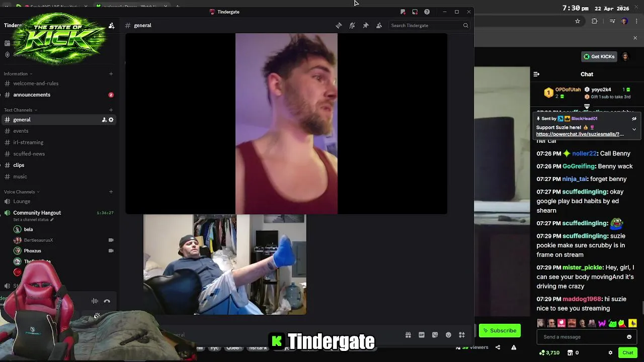
Task: Report stream warning triangle icon
Action: (514, 347)
